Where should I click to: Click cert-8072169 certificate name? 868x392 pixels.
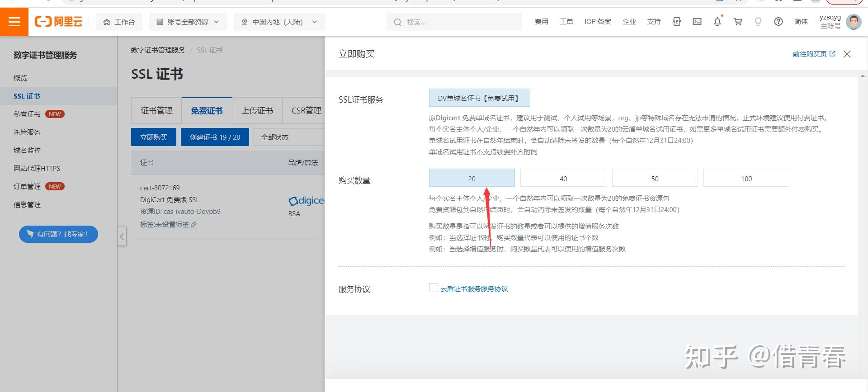[160, 188]
